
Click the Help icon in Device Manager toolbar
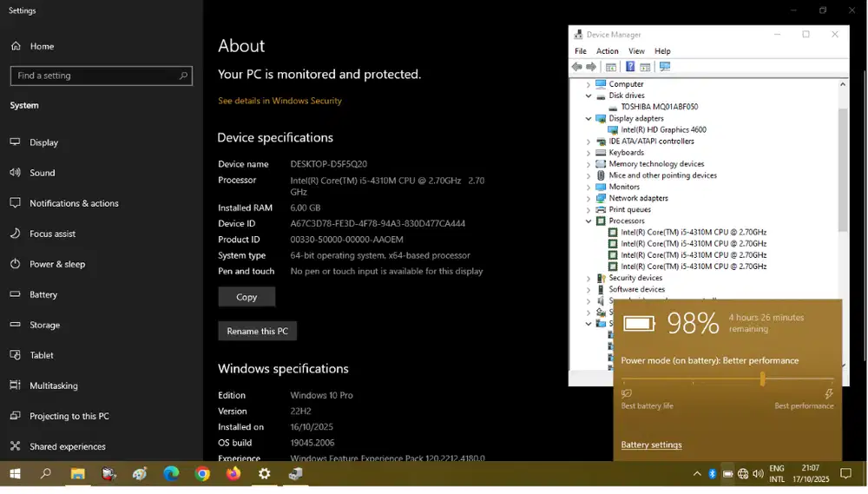pos(630,67)
